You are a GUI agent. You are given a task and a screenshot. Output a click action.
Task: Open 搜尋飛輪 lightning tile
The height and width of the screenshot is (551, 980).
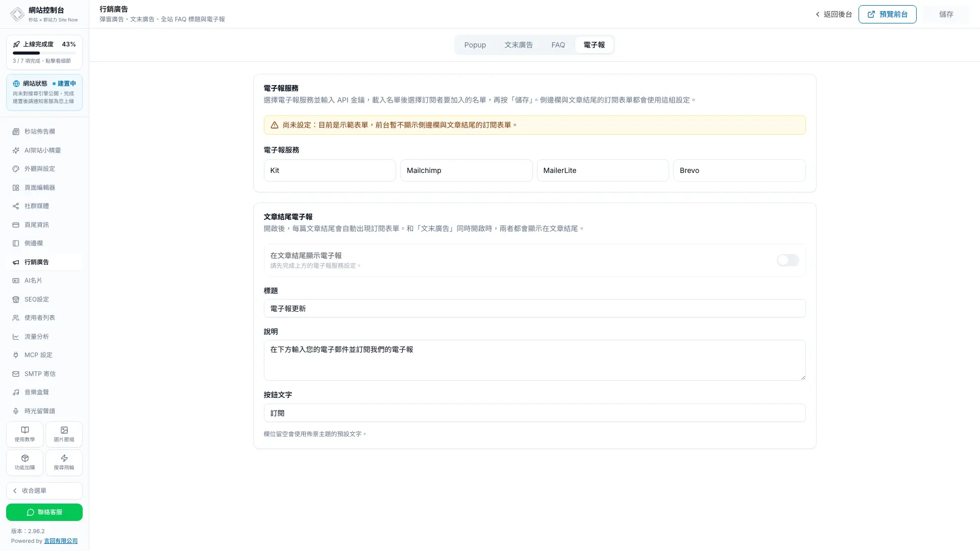64,463
